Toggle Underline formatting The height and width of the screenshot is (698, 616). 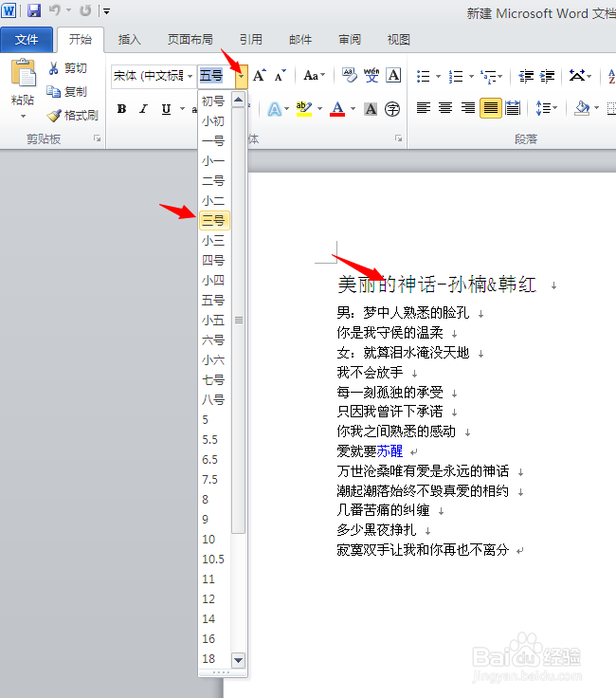click(x=166, y=109)
